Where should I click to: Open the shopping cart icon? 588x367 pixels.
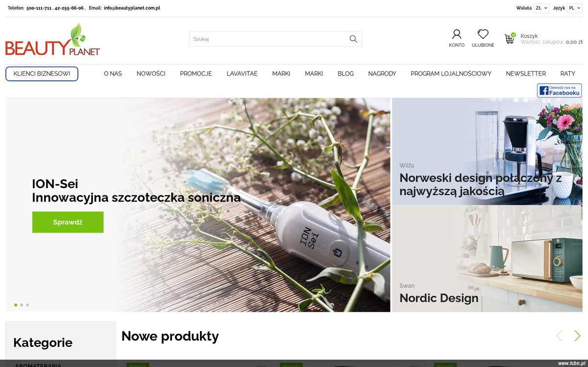click(x=510, y=39)
